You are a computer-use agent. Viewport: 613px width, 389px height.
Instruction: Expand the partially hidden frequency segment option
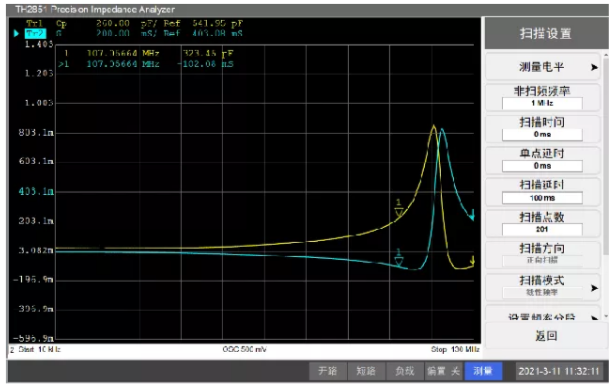coord(543,315)
